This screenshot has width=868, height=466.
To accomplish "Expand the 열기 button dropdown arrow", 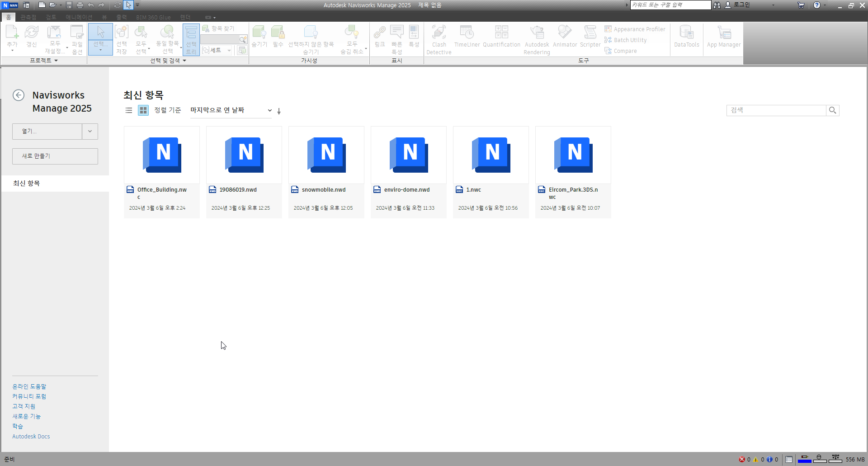I will click(90, 132).
